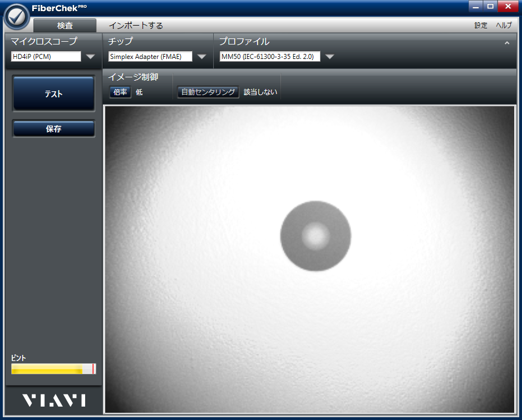The height and width of the screenshot is (420, 522).
Task: Click the 該当しない centering status text
Action: tap(260, 92)
